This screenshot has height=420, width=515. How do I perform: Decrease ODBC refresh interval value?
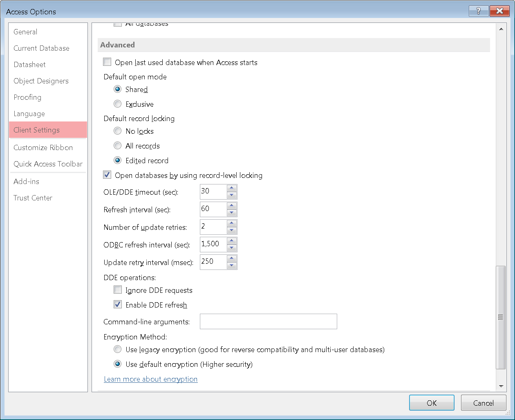pyautogui.click(x=232, y=248)
